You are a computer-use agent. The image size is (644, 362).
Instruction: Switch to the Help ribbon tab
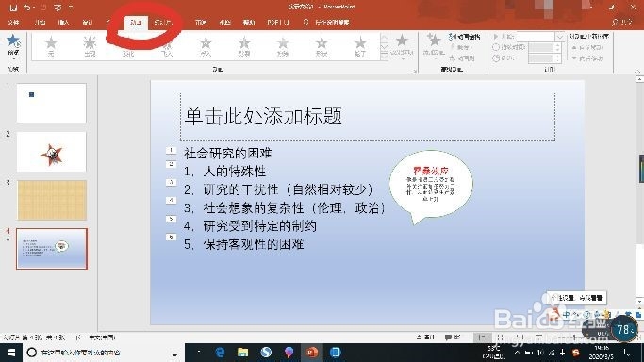249,23
